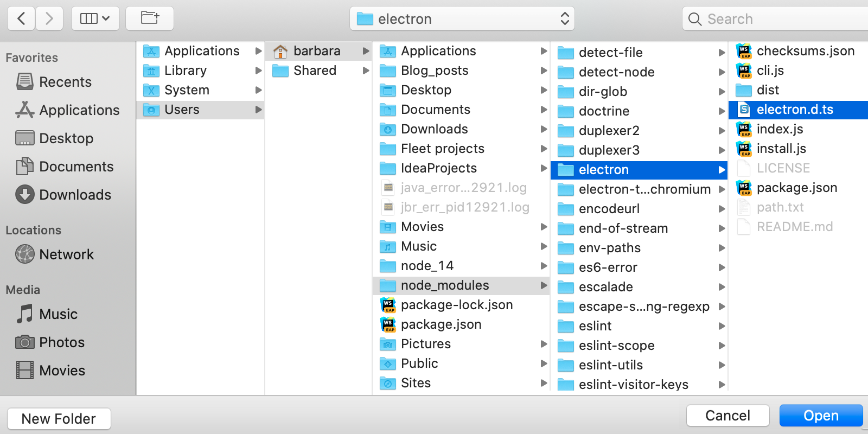The width and height of the screenshot is (868, 434).
Task: Select the duplexer2 folder
Action: [639, 131]
